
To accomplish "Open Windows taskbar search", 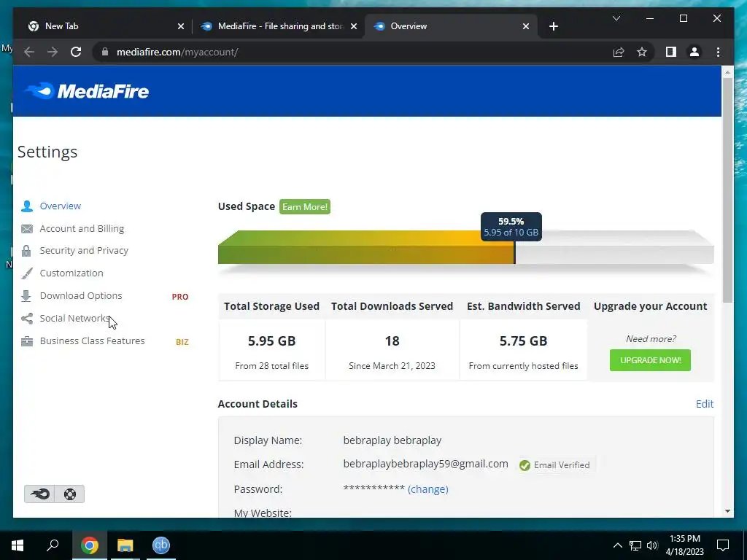I will [53, 545].
